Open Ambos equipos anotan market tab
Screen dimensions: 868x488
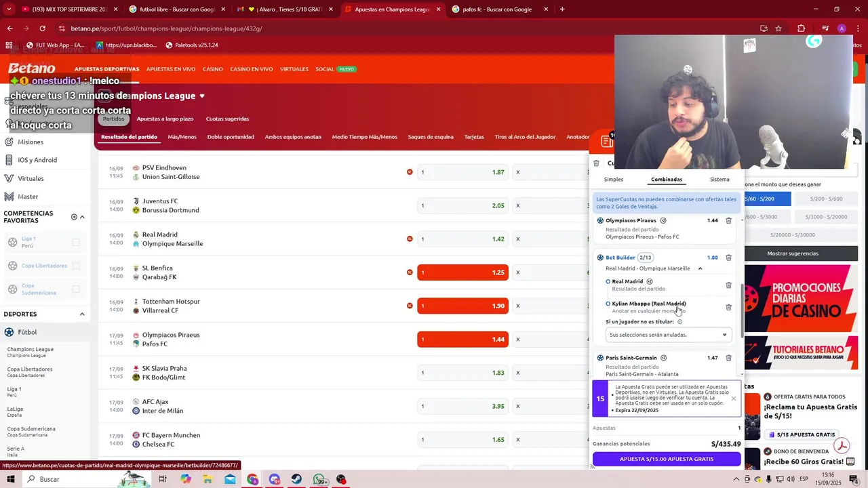click(x=293, y=137)
